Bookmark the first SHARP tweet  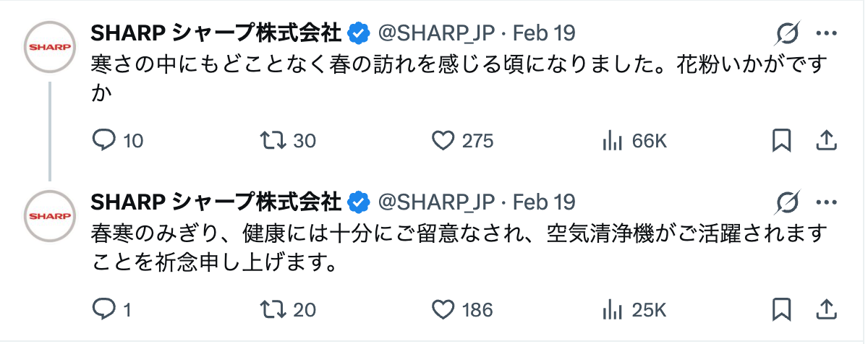[781, 140]
